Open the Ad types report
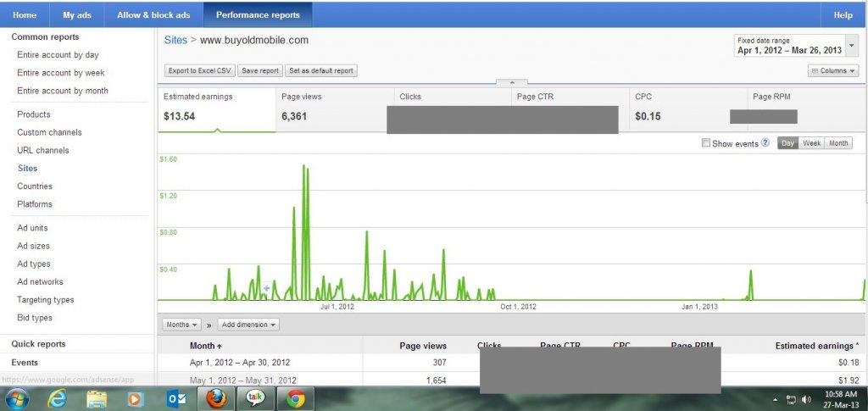 (x=34, y=264)
